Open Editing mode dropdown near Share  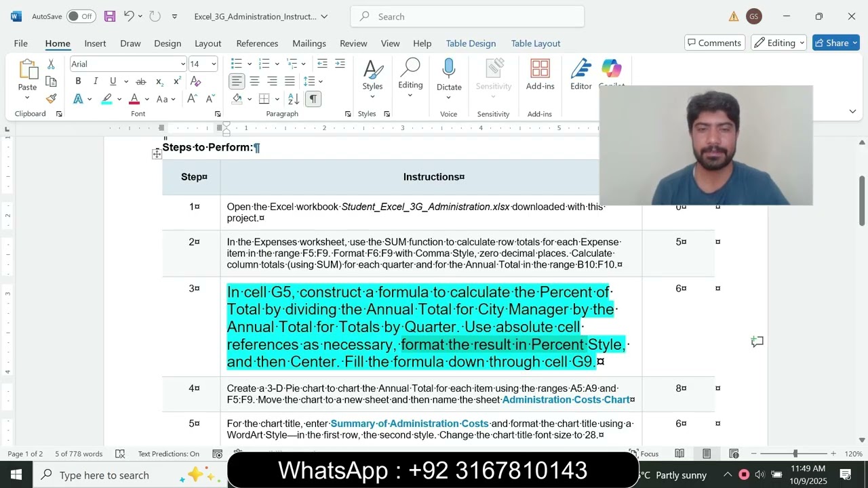pyautogui.click(x=778, y=43)
